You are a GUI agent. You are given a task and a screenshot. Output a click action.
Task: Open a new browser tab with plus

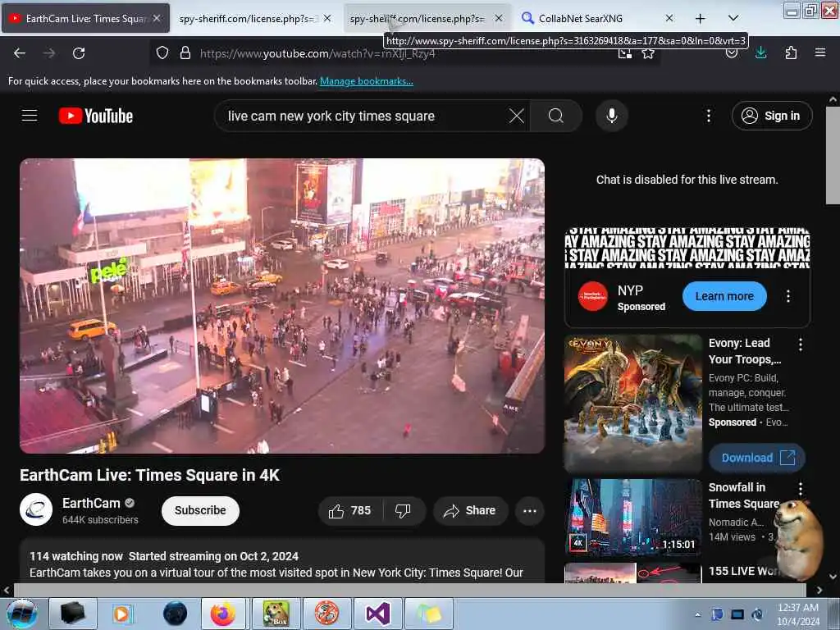tap(701, 18)
